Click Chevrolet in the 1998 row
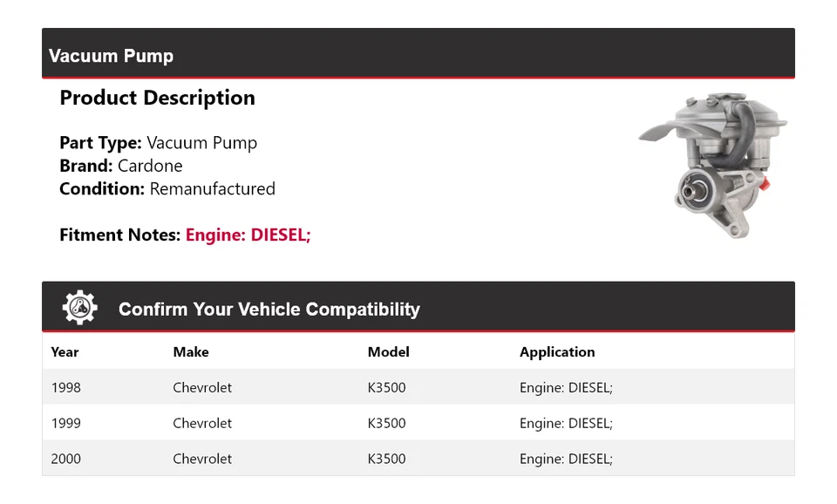Viewport: 837px width, 504px height. point(202,387)
